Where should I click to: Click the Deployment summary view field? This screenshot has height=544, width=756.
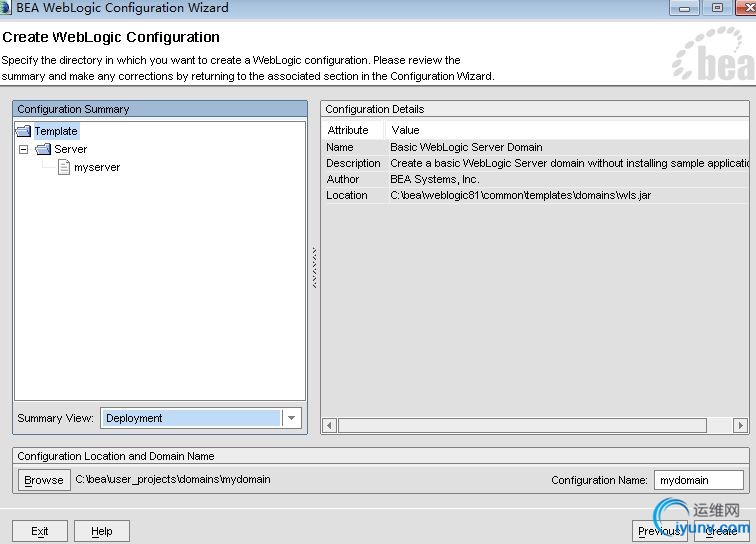[191, 418]
